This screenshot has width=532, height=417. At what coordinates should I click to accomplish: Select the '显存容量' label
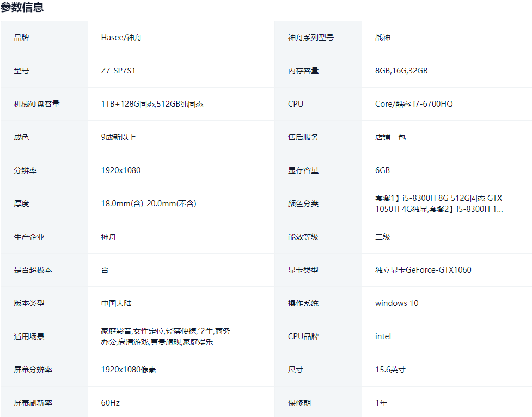pyautogui.click(x=303, y=170)
